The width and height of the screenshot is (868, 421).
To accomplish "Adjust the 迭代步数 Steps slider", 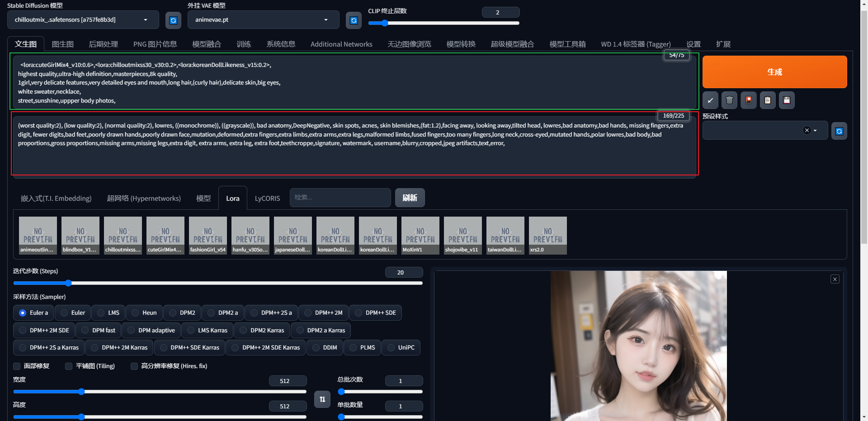I will pos(218,283).
